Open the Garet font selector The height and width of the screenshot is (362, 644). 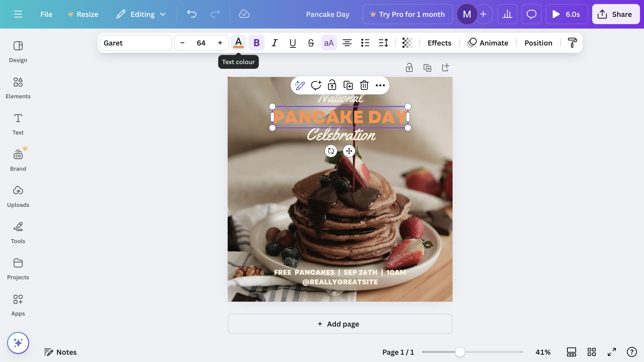[x=136, y=43]
